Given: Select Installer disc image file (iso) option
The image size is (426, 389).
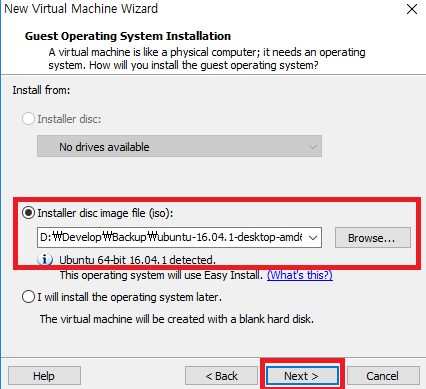Looking at the screenshot, I should pos(28,213).
